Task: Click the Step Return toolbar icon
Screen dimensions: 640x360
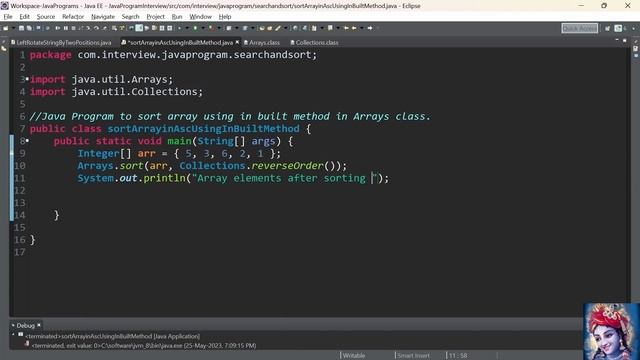Action: tap(104, 28)
